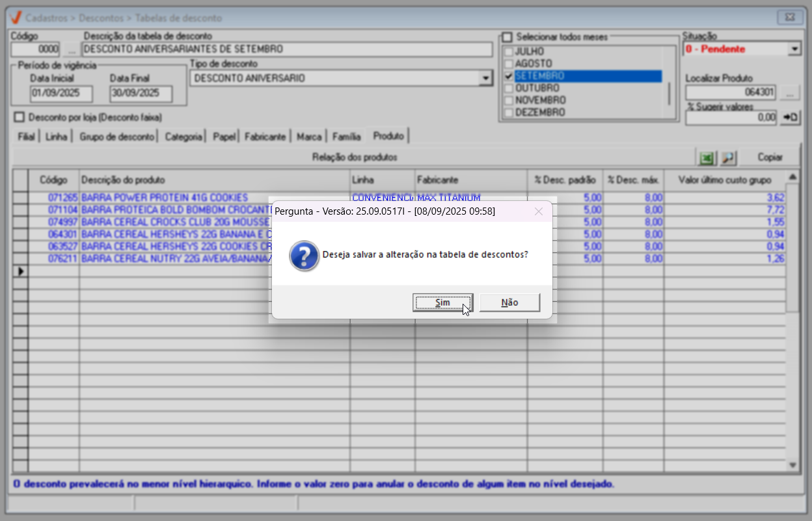Click the Código input field
Screen dimensions: 812x521
tap(36, 49)
